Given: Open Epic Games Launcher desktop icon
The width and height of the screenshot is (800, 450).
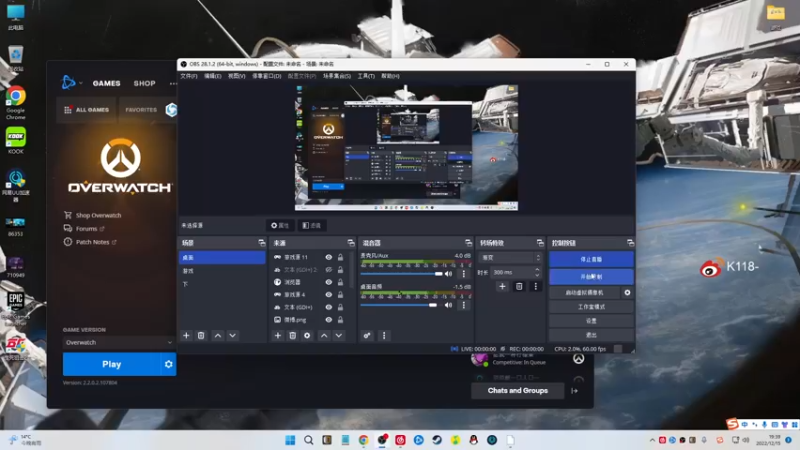Looking at the screenshot, I should (x=16, y=306).
